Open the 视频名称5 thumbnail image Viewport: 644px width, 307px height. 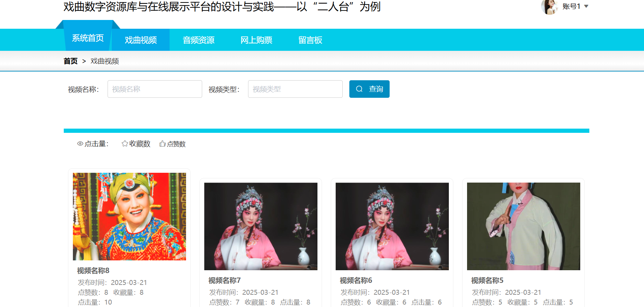coord(523,226)
